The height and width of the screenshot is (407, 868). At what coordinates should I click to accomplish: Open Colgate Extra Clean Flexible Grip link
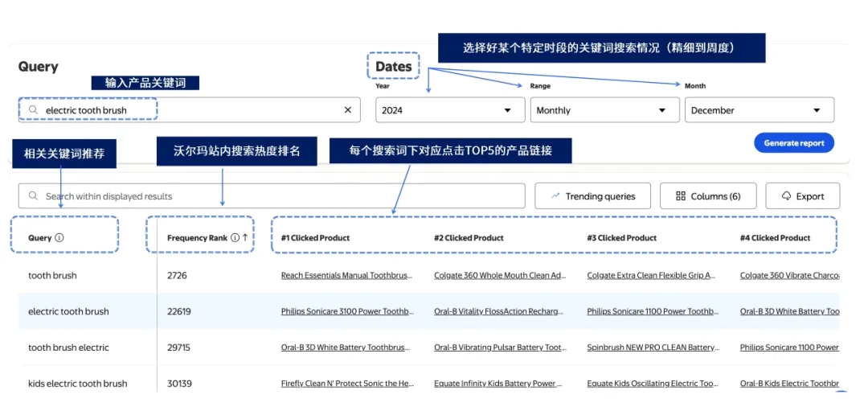click(x=652, y=275)
